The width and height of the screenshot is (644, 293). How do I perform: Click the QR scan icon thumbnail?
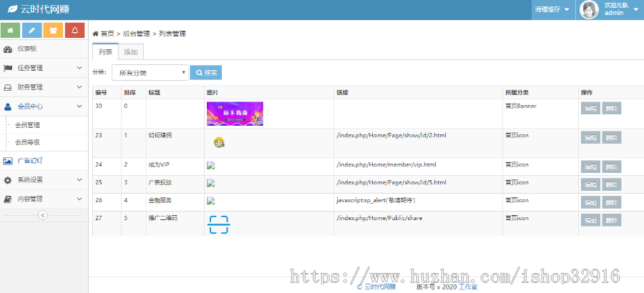point(218,225)
